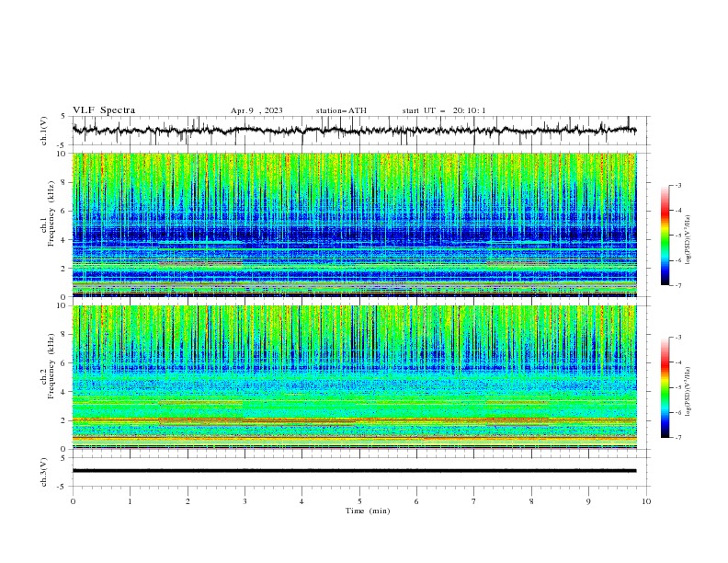This screenshot has height=563, width=728.
Task: Click time axis tick label '3'
Action: point(245,501)
